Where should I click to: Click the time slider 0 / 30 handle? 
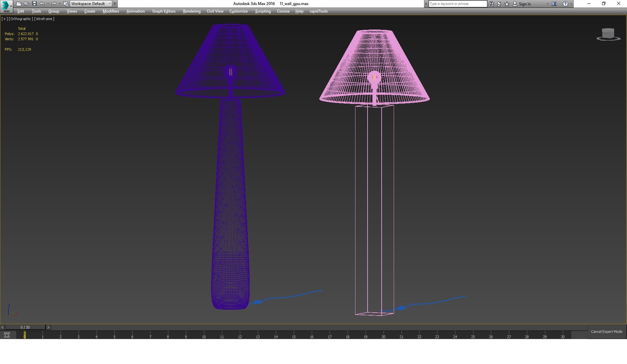click(25, 327)
